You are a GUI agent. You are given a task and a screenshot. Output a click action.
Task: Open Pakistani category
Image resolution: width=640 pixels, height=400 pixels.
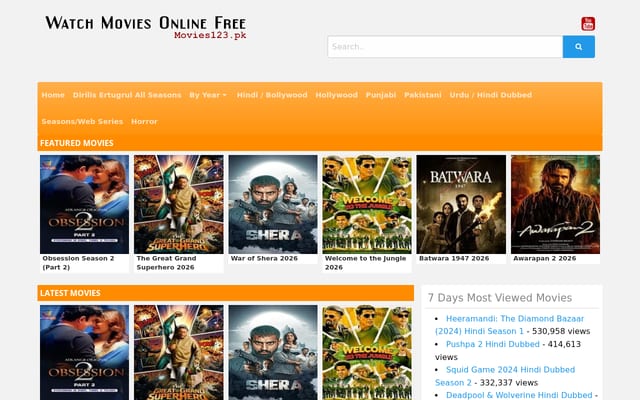point(423,95)
